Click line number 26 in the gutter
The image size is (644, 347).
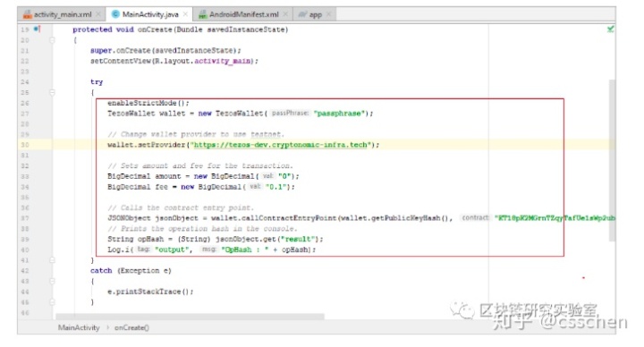[25, 103]
